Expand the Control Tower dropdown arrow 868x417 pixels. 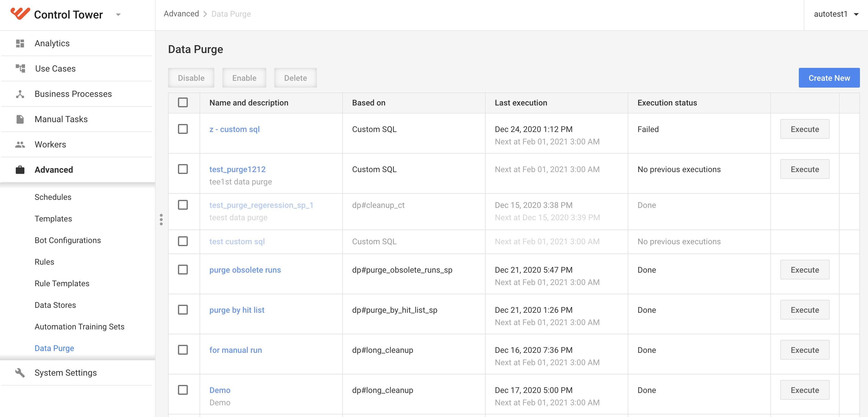pos(118,14)
